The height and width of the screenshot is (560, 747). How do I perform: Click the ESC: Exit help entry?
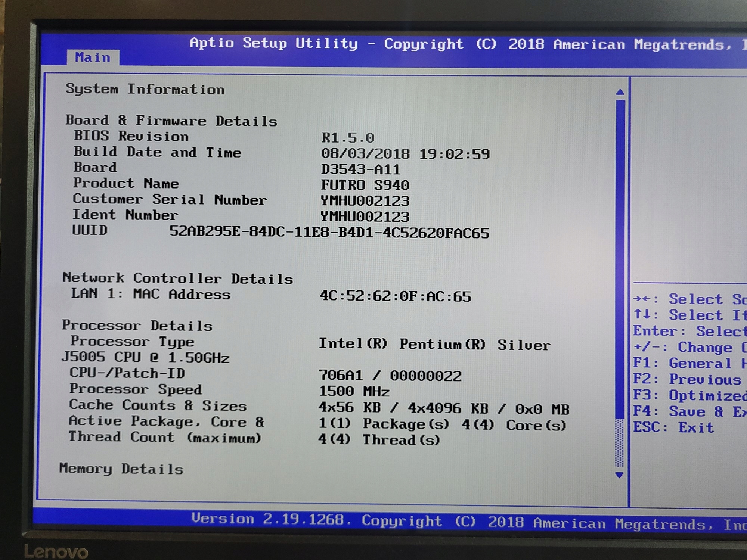click(x=673, y=427)
